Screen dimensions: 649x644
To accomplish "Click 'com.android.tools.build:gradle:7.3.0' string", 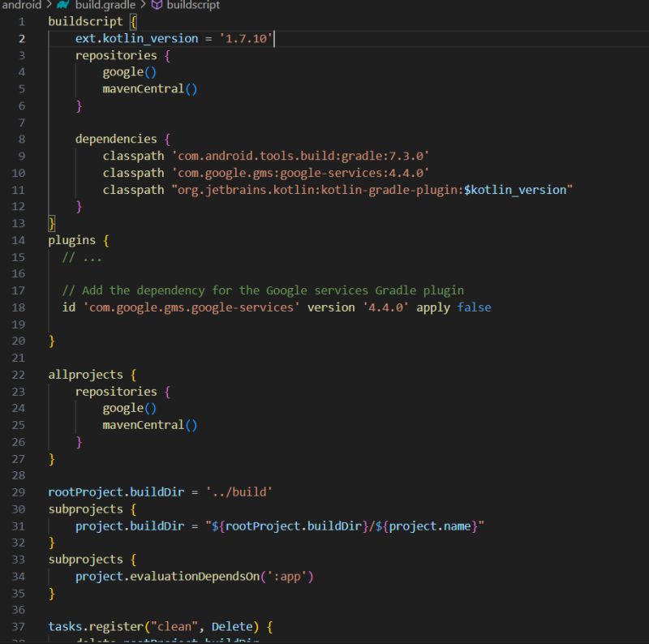I will tap(300, 156).
